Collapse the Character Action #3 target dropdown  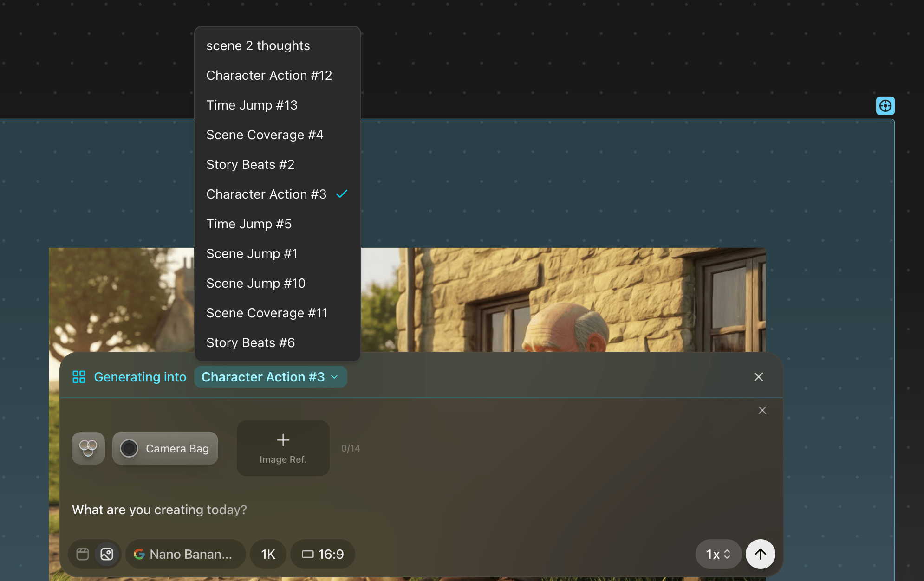(270, 377)
